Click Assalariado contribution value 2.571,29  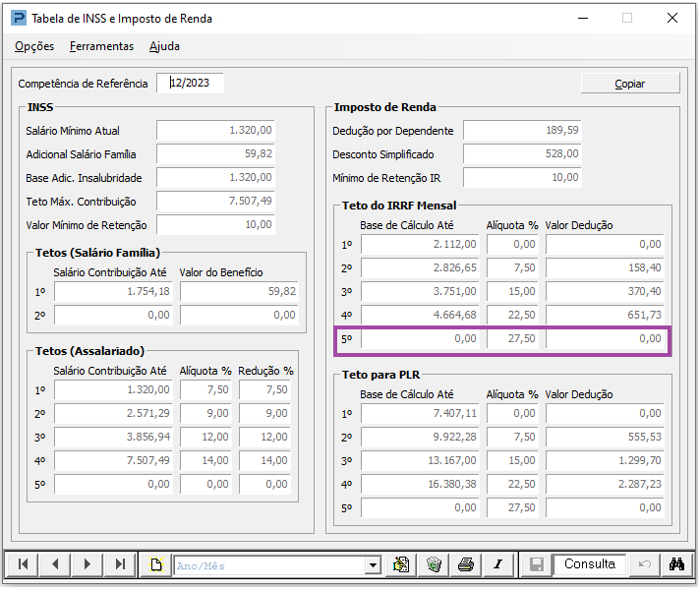click(113, 414)
